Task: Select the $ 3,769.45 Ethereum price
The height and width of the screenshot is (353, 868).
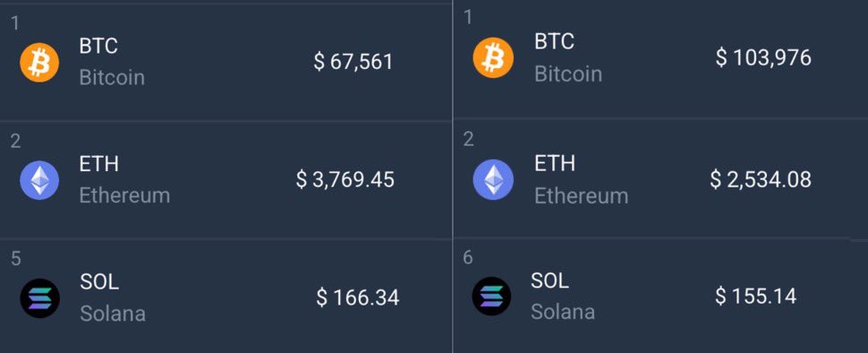Action: [x=345, y=179]
